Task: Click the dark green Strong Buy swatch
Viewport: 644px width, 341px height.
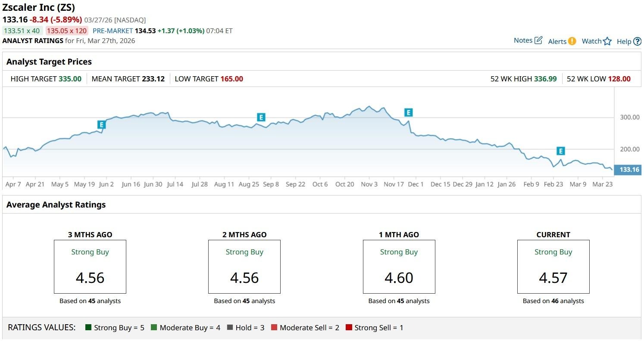Action: tap(88, 328)
